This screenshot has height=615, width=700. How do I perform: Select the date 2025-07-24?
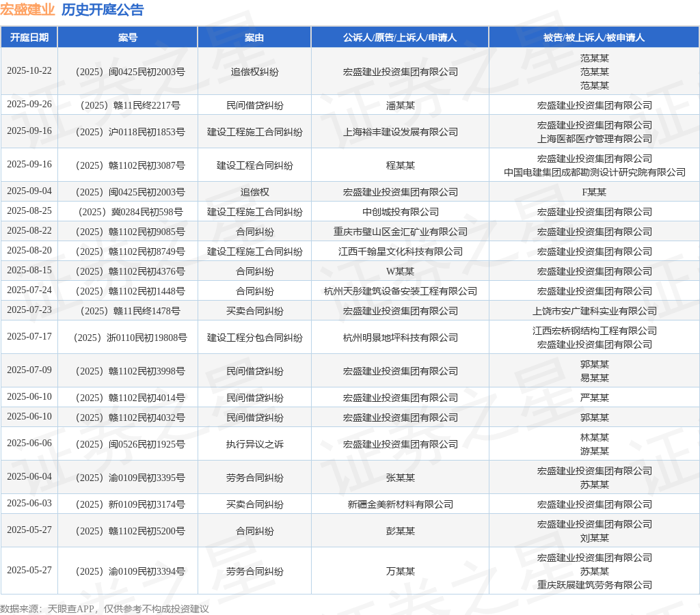[29, 290]
